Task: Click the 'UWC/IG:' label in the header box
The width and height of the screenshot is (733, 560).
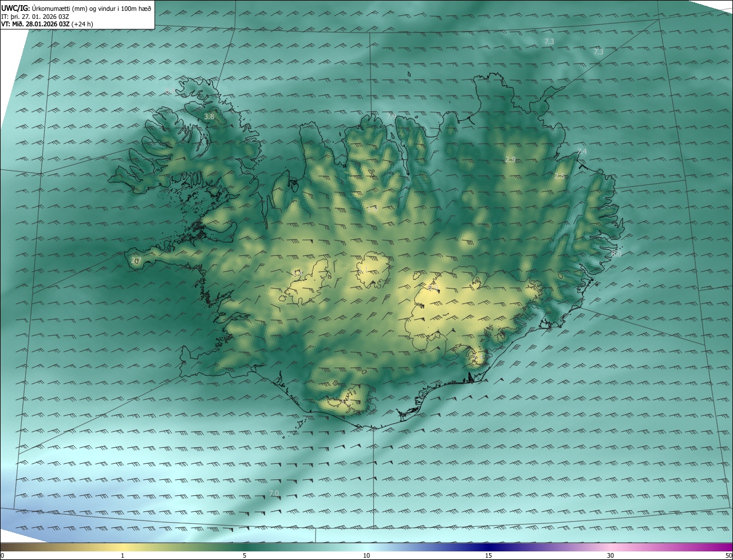Action: [x=15, y=8]
